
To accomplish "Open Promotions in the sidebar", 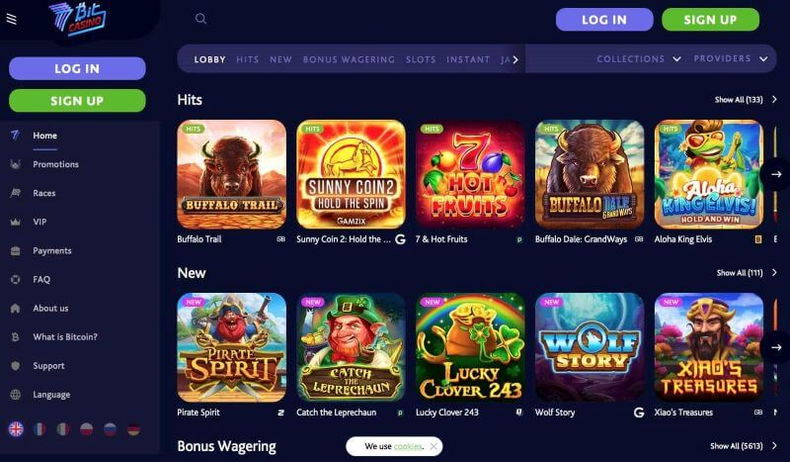I will 55,164.
